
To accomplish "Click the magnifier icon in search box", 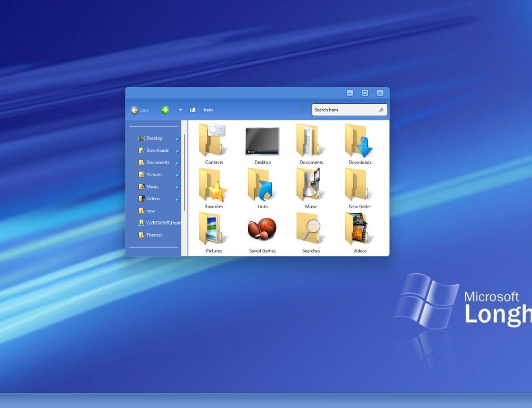I will coord(381,110).
